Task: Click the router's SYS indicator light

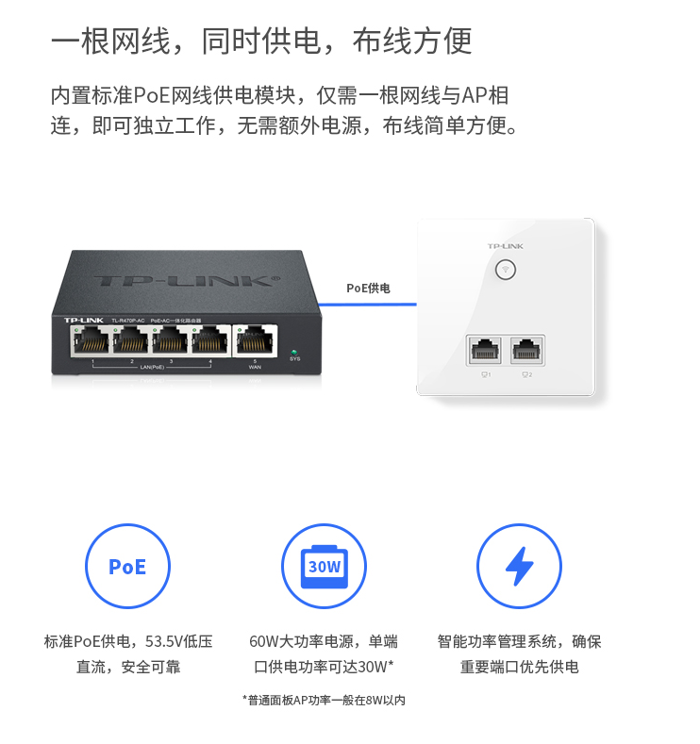Action: click(x=294, y=352)
